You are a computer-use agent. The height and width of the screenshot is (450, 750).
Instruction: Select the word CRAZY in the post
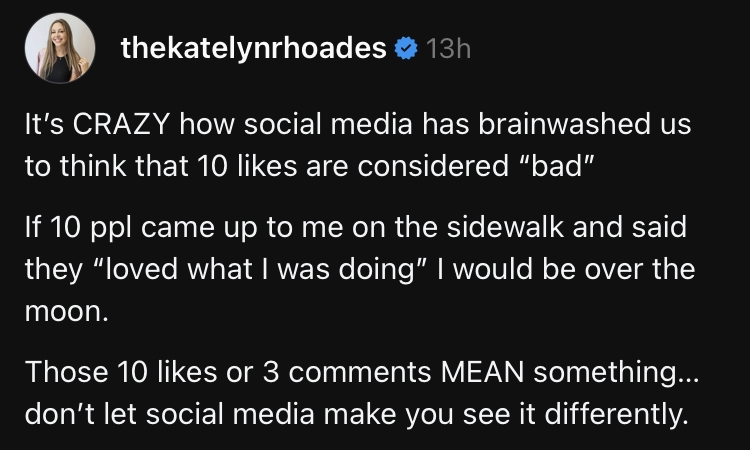[x=121, y=124]
